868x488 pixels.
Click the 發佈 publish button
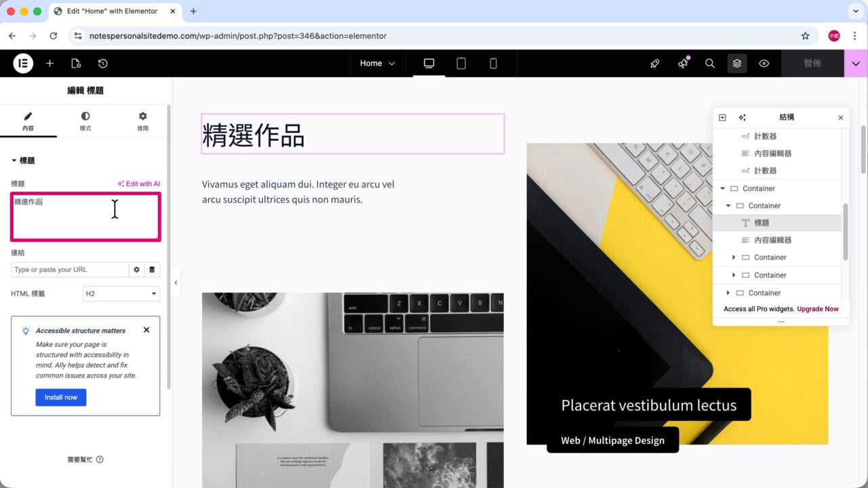click(x=812, y=63)
